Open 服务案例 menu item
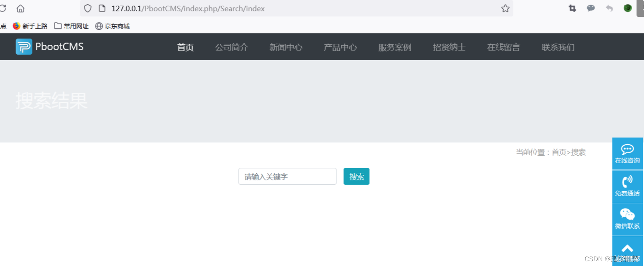This screenshot has width=644, height=266. [x=395, y=48]
